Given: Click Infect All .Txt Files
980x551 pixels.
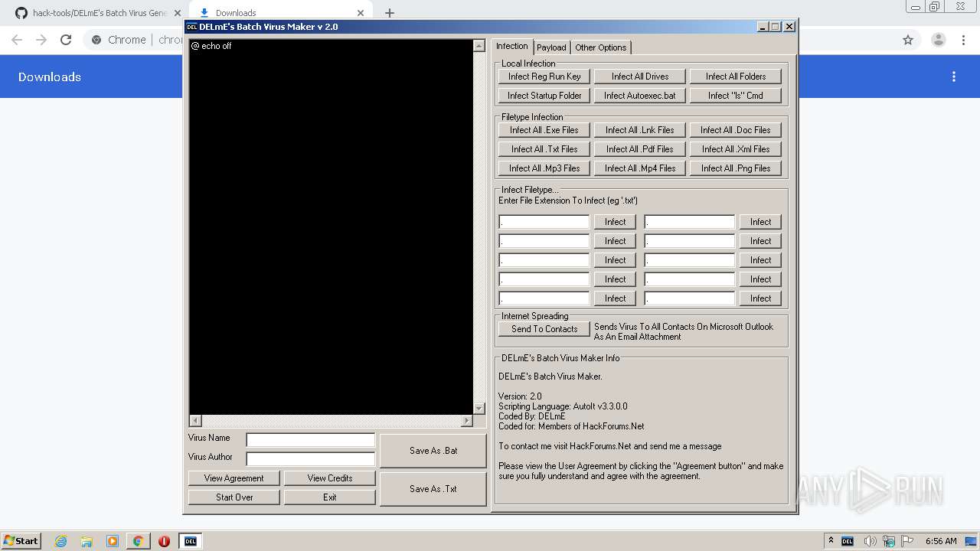Looking at the screenshot, I should tap(544, 149).
